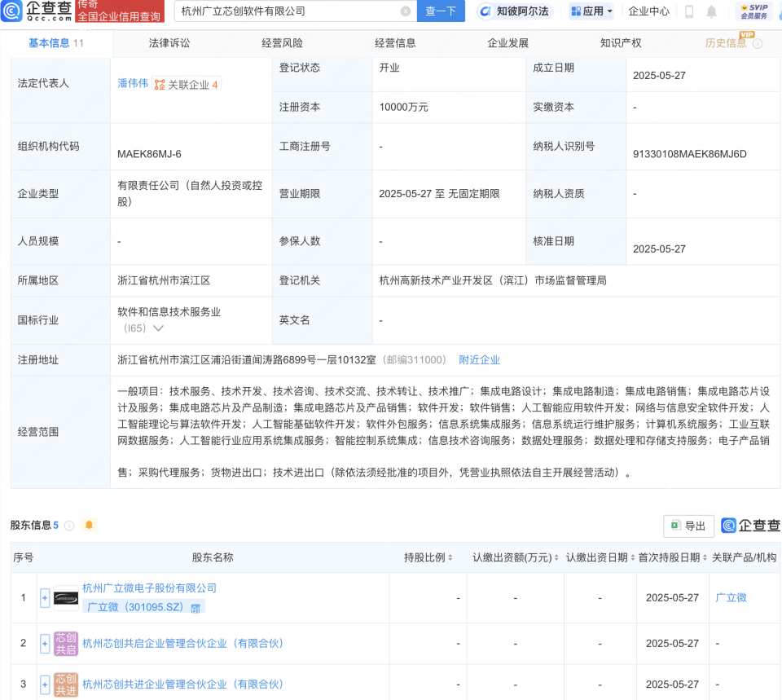Viewport: 782px width, 700px height.
Task: Click the stock annual report icon beside 301095.SZ
Action: 195,608
